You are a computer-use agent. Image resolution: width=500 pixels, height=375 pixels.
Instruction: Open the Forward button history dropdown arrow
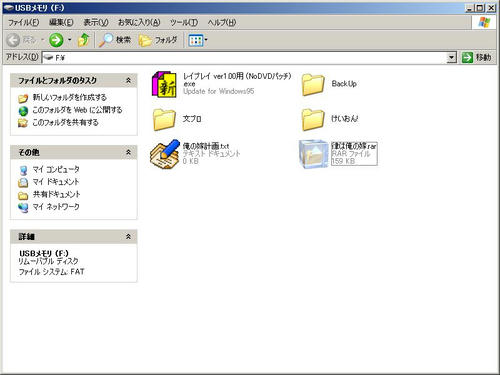(70, 40)
